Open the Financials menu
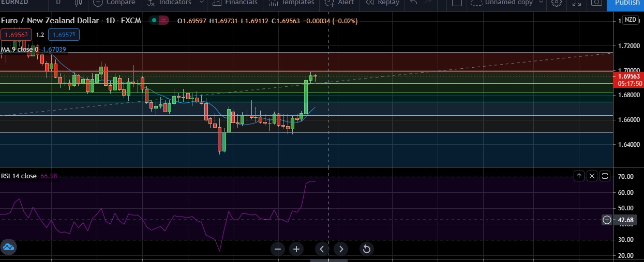 click(x=234, y=3)
